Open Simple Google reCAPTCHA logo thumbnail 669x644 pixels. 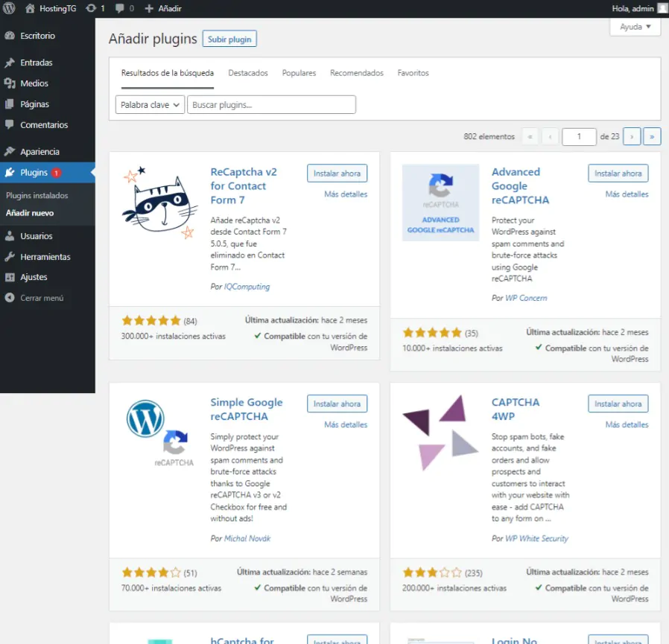coord(159,433)
